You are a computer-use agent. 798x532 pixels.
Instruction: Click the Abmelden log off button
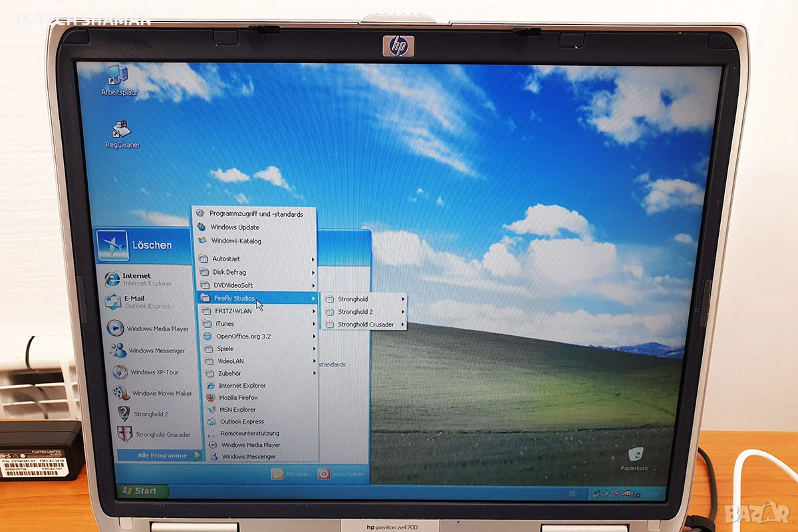(291, 474)
